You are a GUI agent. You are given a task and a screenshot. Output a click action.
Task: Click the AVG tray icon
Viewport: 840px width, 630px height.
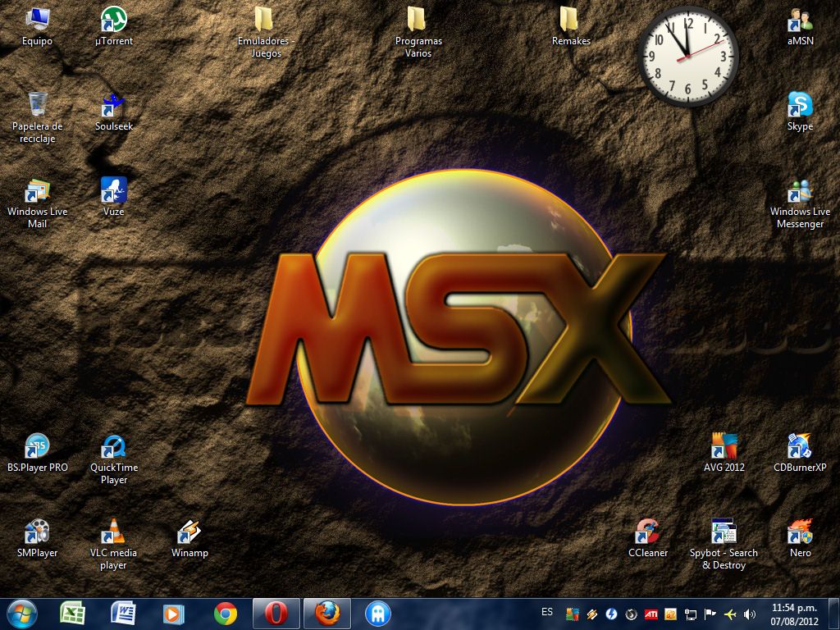click(x=572, y=614)
